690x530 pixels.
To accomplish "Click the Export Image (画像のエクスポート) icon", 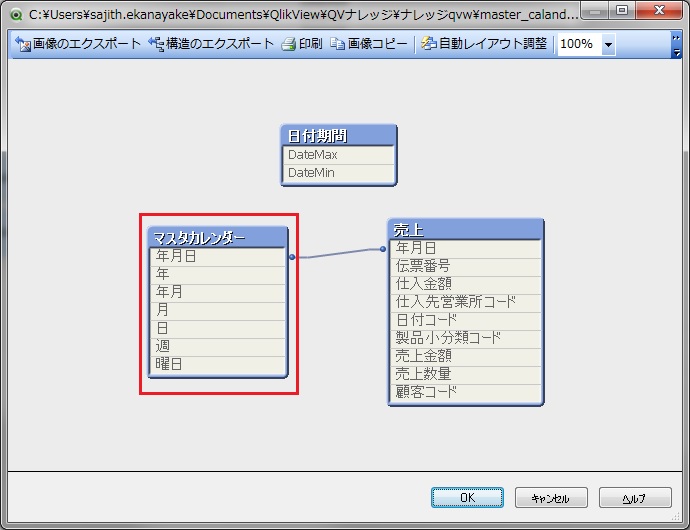I will 22,44.
